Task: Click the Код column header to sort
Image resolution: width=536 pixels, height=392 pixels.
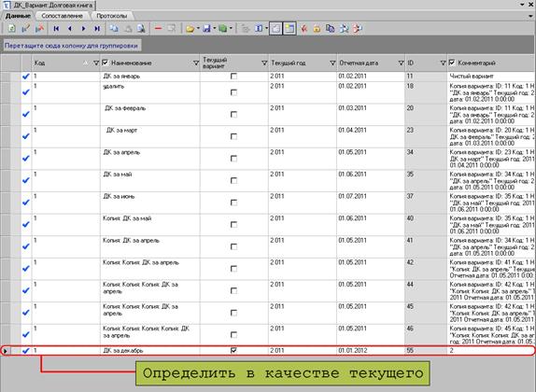Action: 39,63
